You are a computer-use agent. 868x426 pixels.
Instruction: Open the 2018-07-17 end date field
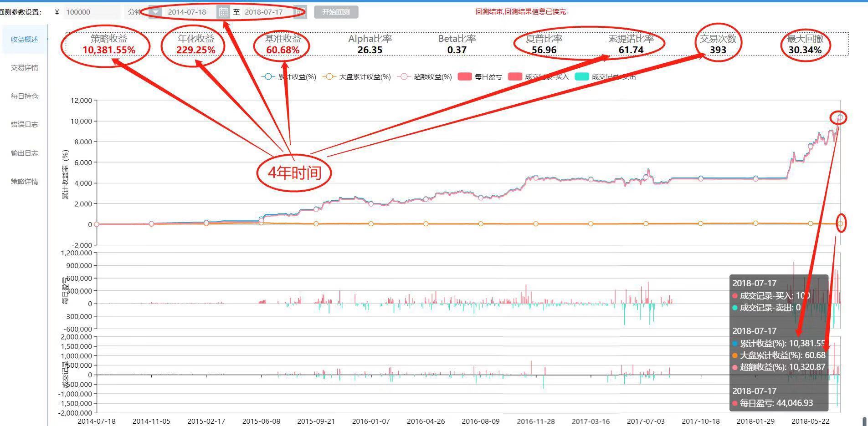264,12
